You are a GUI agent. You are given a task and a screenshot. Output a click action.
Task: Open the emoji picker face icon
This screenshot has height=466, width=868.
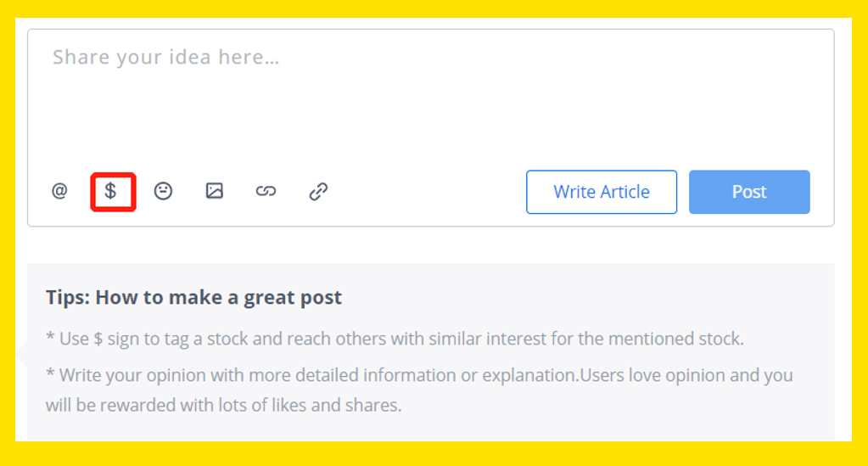[163, 191]
